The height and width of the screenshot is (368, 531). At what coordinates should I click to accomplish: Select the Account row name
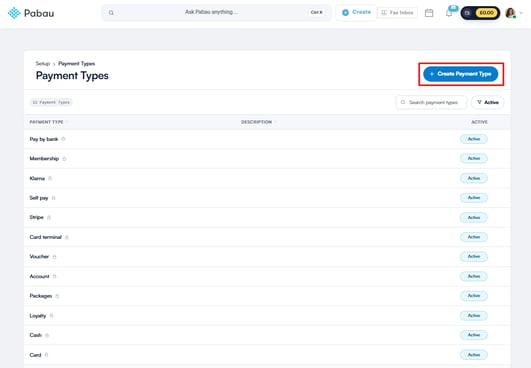tap(39, 276)
